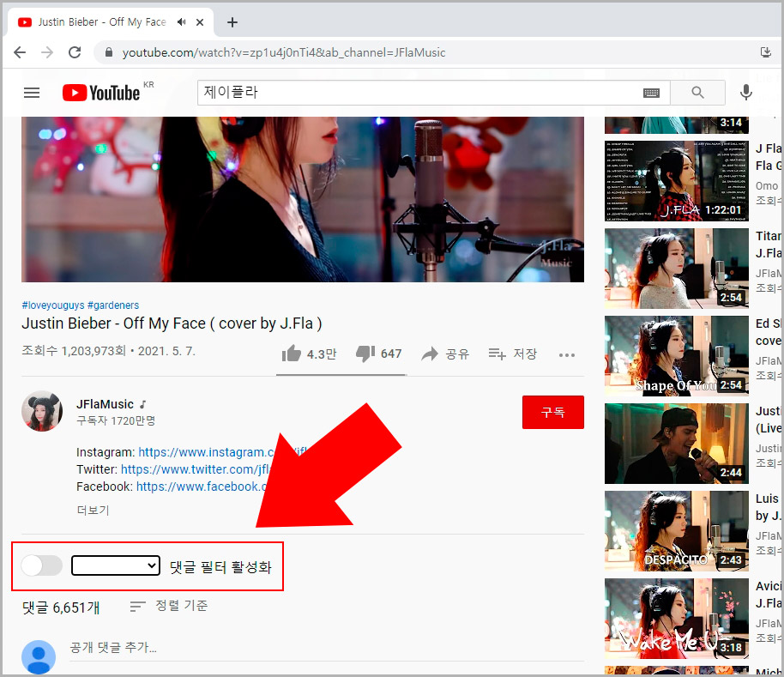784x677 pixels.
Task: Open the YouTube hamburger guide menu
Action: (32, 93)
